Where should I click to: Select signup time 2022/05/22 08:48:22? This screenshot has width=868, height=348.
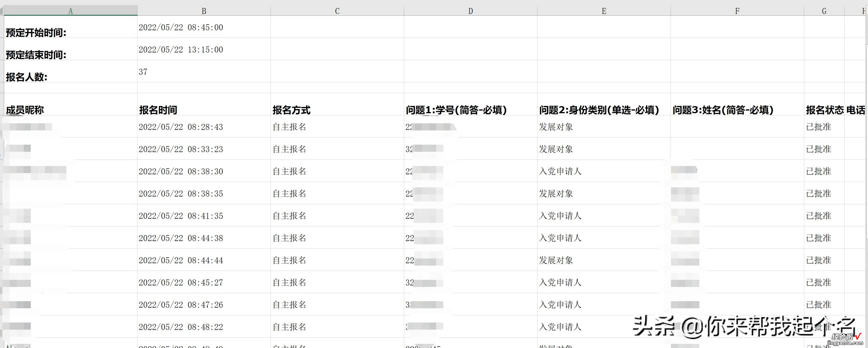(204, 326)
